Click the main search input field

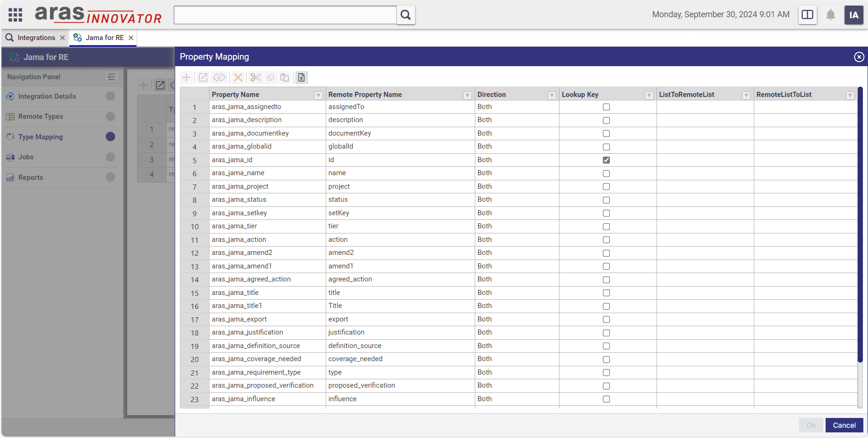[x=285, y=15]
